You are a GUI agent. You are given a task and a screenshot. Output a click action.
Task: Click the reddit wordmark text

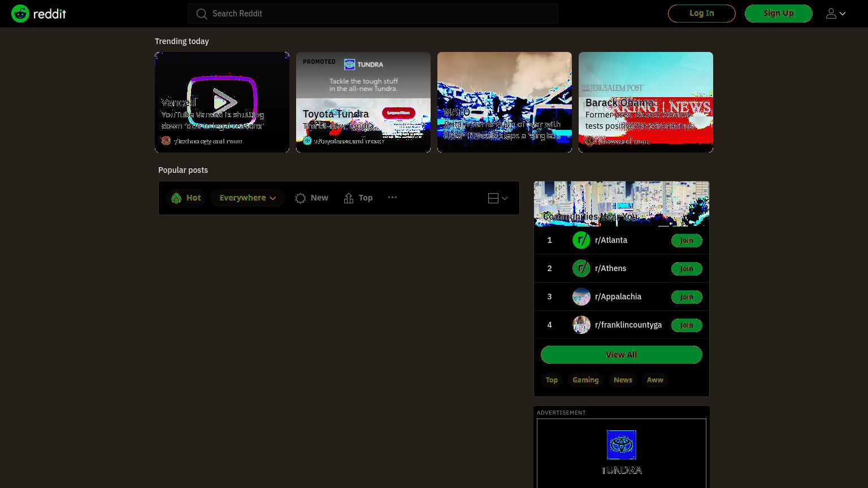pyautogui.click(x=50, y=14)
